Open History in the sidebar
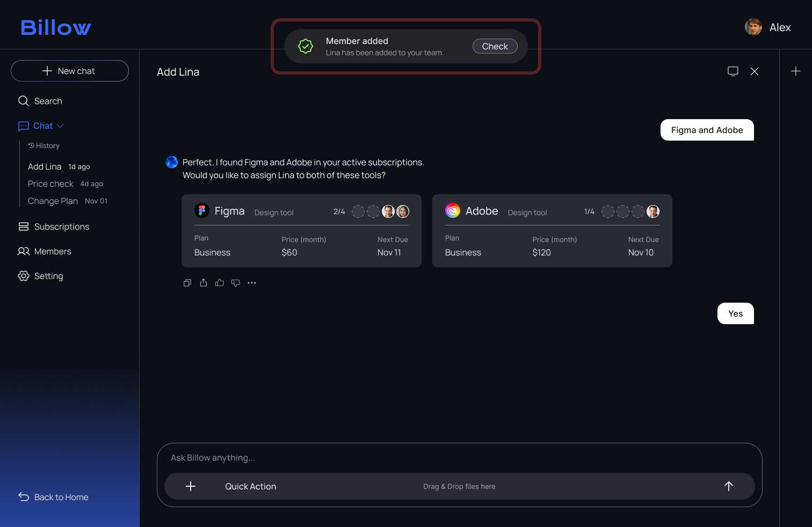This screenshot has height=527, width=812. [x=44, y=145]
